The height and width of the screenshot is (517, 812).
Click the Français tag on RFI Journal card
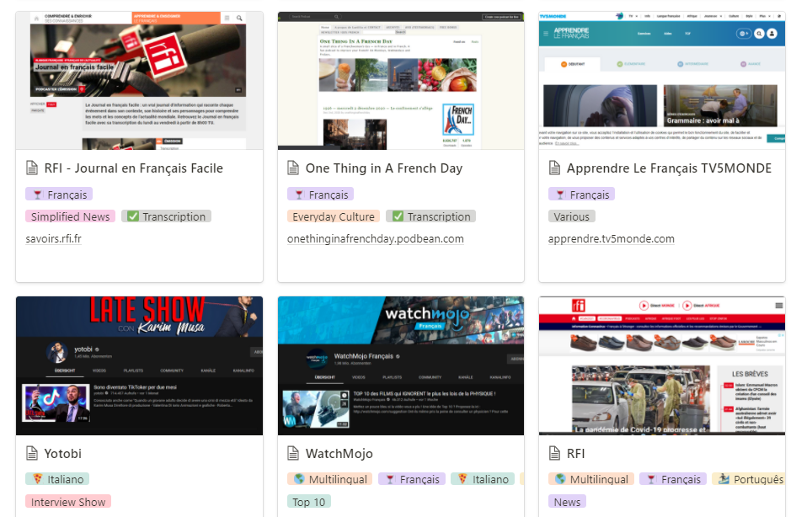(x=59, y=195)
